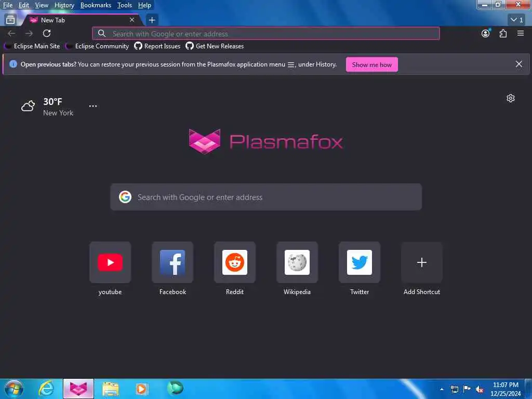
Task: Click the notification info icon
Action: [13, 64]
